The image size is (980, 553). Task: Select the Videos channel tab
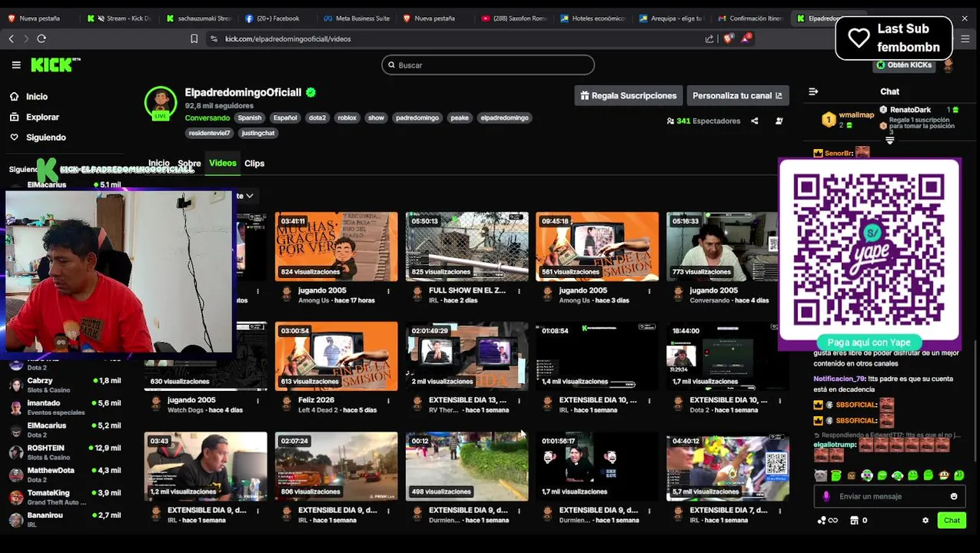223,164
